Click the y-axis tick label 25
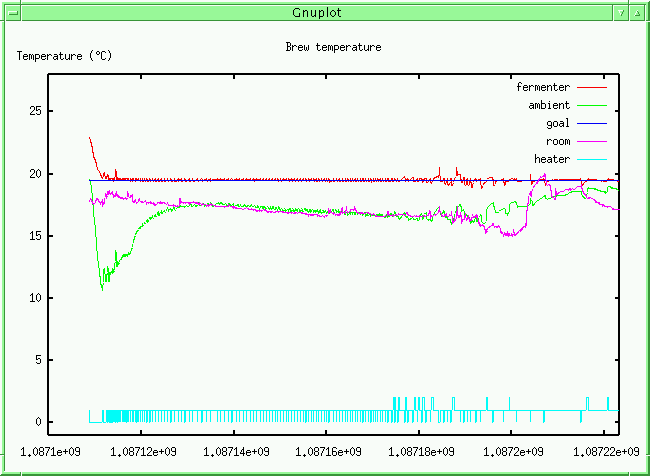The width and height of the screenshot is (650, 476). pos(33,111)
